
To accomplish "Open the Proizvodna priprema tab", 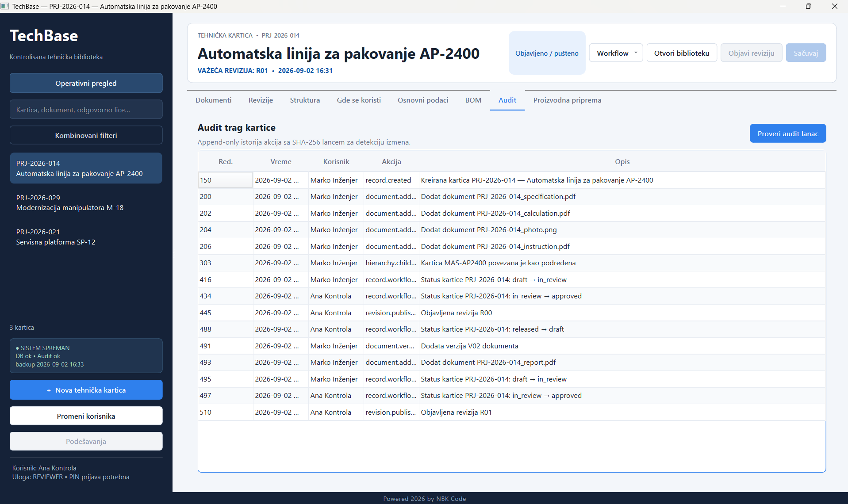I will 567,100.
